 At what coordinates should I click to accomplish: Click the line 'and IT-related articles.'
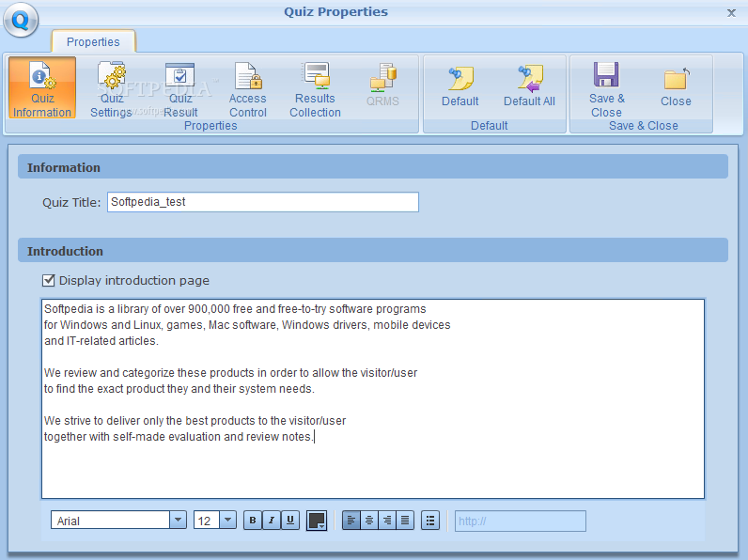click(101, 341)
